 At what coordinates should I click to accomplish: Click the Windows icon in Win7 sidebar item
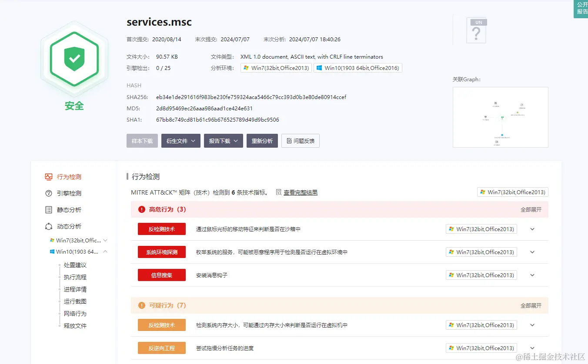[52, 240]
